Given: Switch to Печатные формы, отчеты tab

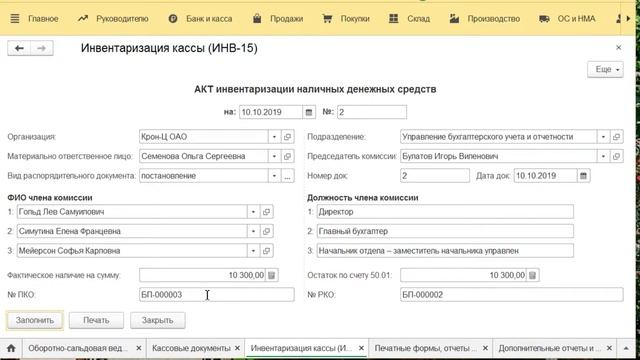Looking at the screenshot, I should (425, 348).
